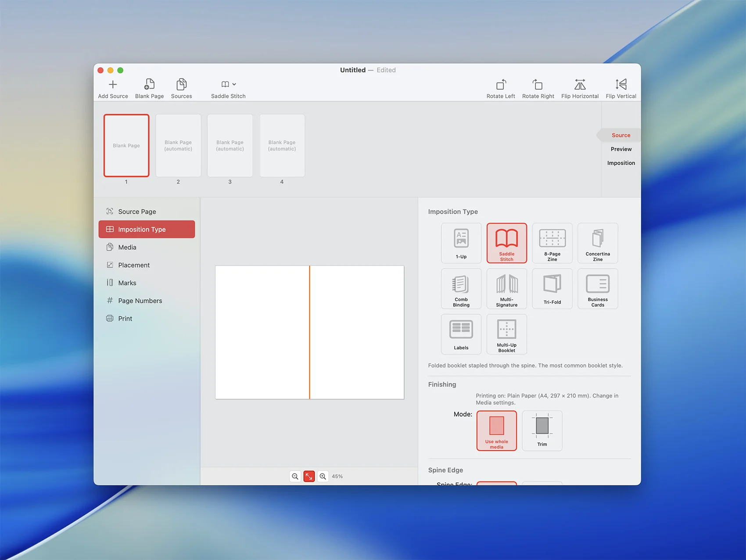Zoom out of the preview canvas
Viewport: 746px width, 560px height.
click(x=295, y=476)
